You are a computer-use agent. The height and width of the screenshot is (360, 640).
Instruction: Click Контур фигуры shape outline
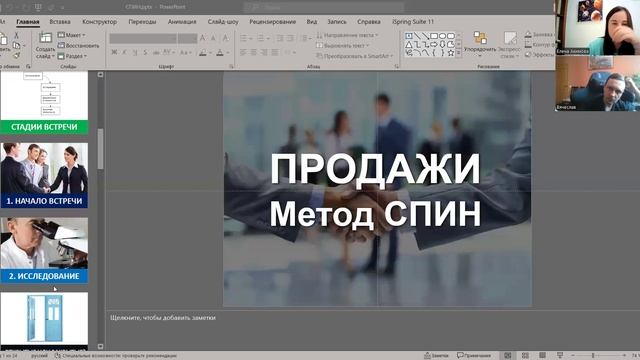click(x=539, y=44)
